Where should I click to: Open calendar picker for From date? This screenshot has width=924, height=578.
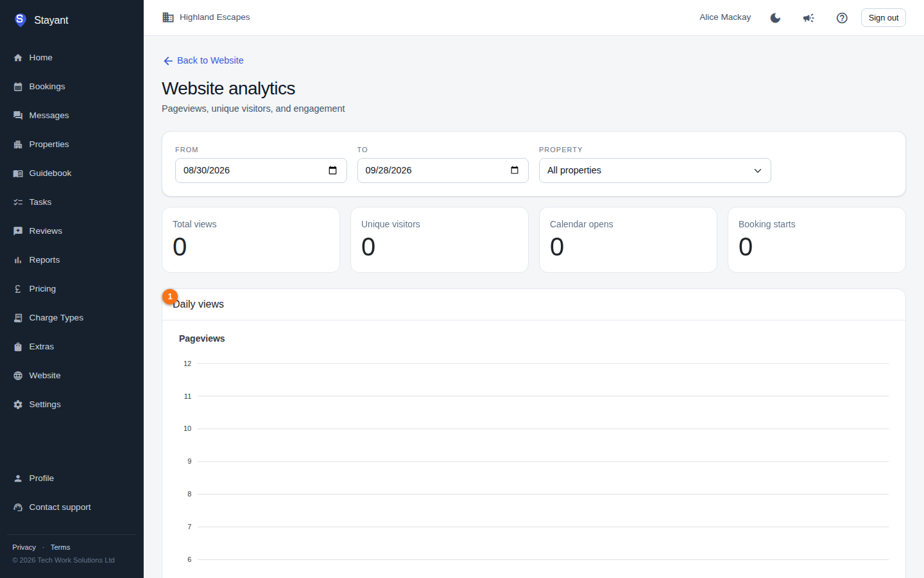point(332,170)
